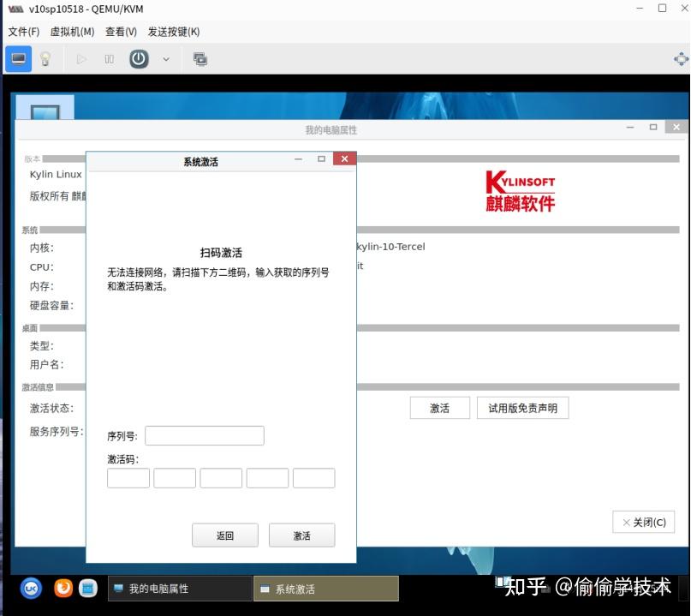Click the pause virtual machine icon
691x616 pixels.
coord(109,59)
